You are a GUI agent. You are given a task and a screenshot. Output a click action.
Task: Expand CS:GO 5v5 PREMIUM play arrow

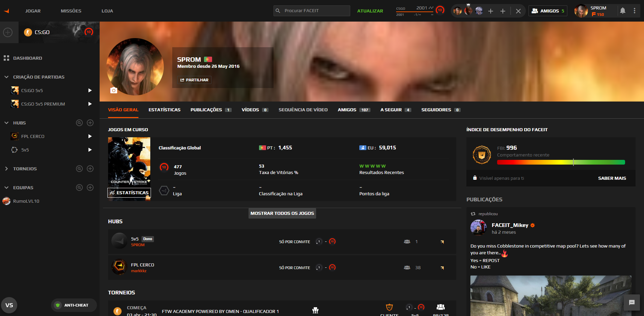(x=90, y=104)
